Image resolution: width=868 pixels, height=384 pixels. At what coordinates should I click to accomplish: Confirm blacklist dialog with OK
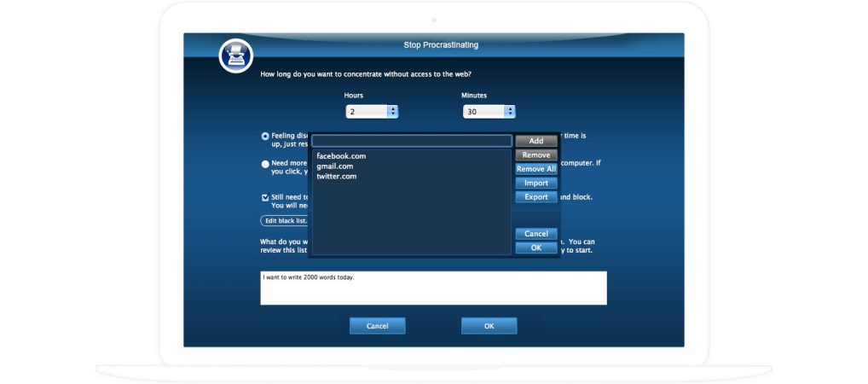535,248
